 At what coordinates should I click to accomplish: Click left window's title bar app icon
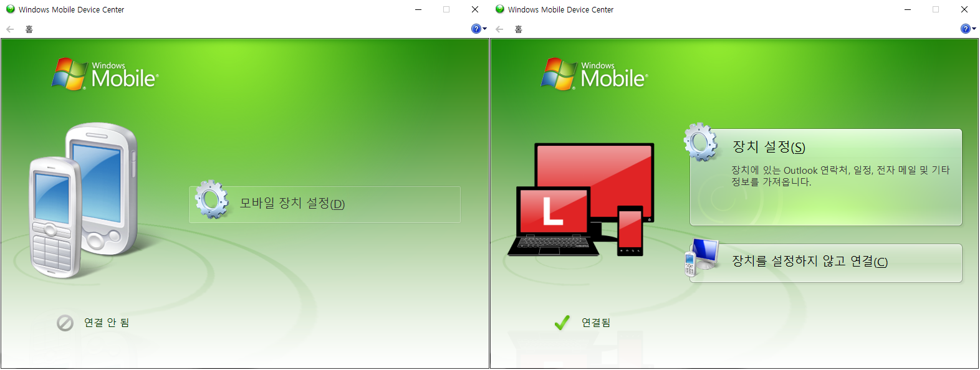pos(11,9)
